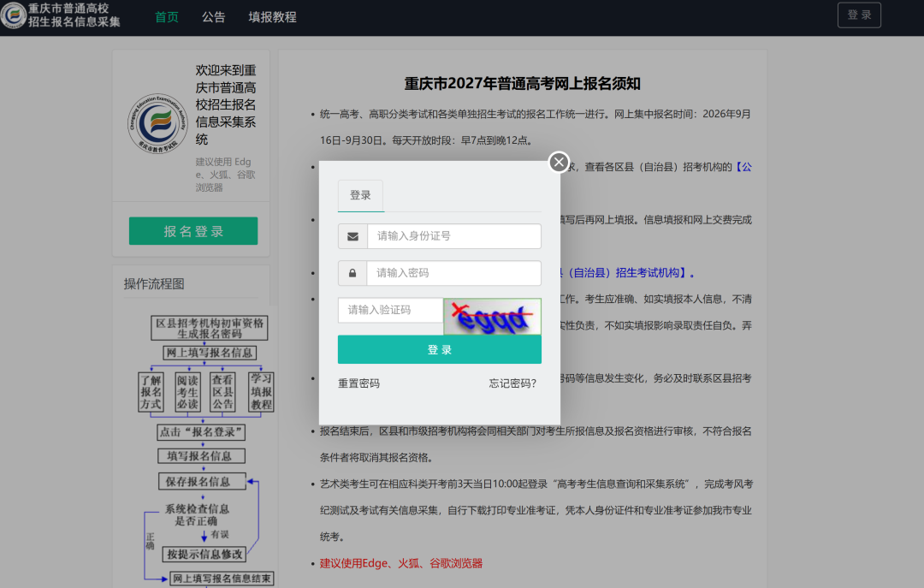The height and width of the screenshot is (588, 924).
Task: Click the welcome text 欢迎来到重庆市普通高校招生报名信息采集系统
Action: click(226, 105)
